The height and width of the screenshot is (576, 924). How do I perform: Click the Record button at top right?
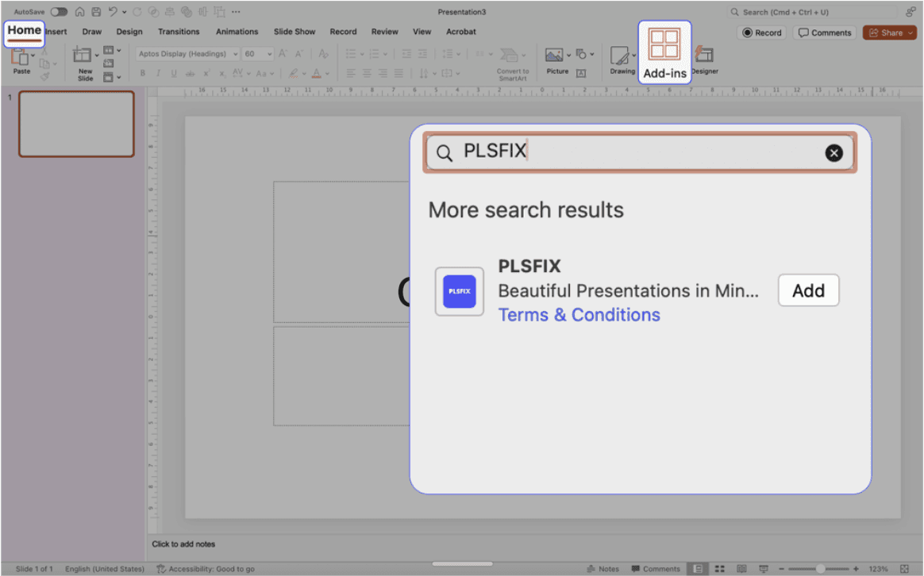point(762,33)
